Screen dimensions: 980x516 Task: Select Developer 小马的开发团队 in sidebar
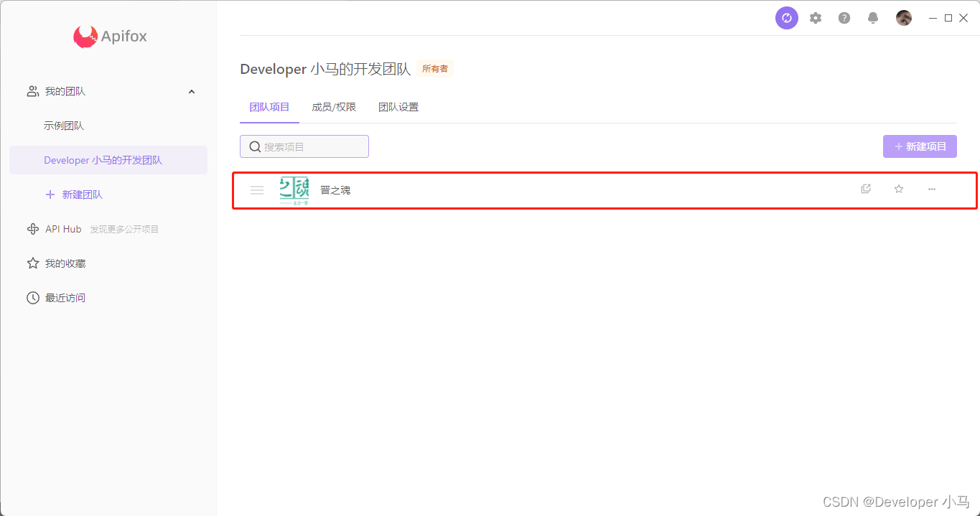coord(108,160)
